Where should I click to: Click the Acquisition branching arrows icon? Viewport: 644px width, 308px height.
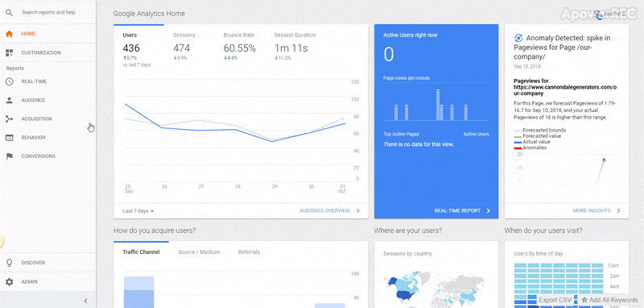click(x=9, y=119)
